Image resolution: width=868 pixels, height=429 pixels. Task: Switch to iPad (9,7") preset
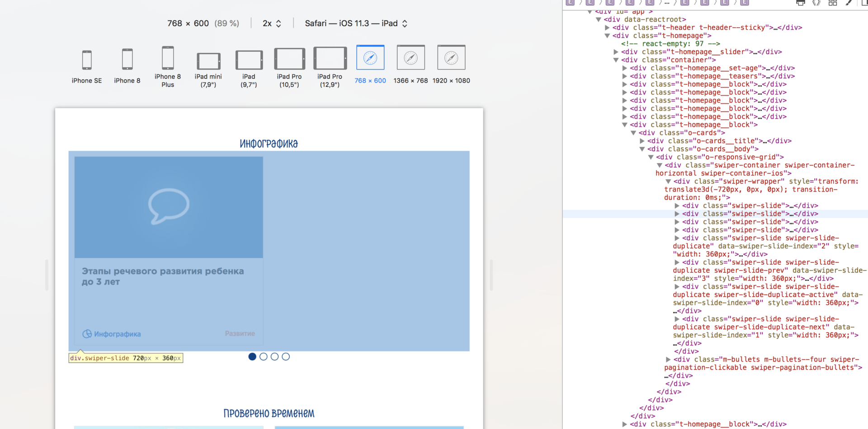click(249, 69)
